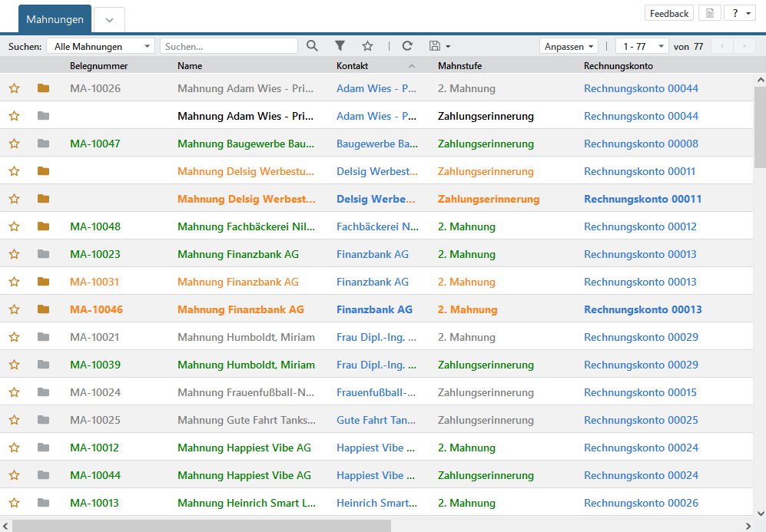Open the Anpassen dropdown
This screenshot has height=532, width=766.
click(x=569, y=47)
